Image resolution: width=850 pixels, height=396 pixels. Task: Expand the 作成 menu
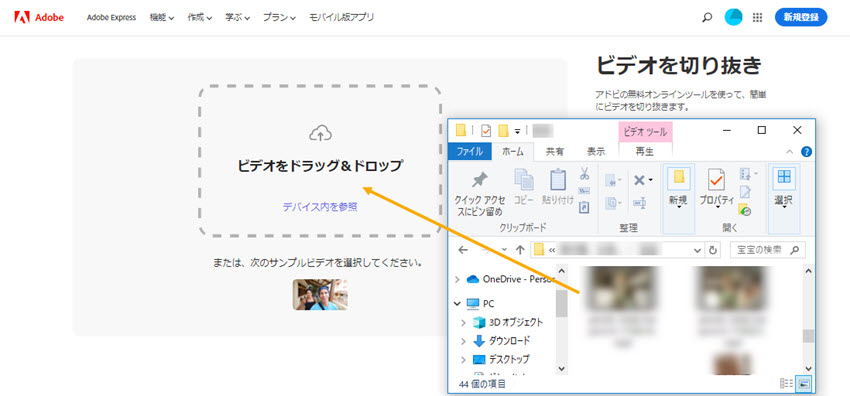pos(199,17)
